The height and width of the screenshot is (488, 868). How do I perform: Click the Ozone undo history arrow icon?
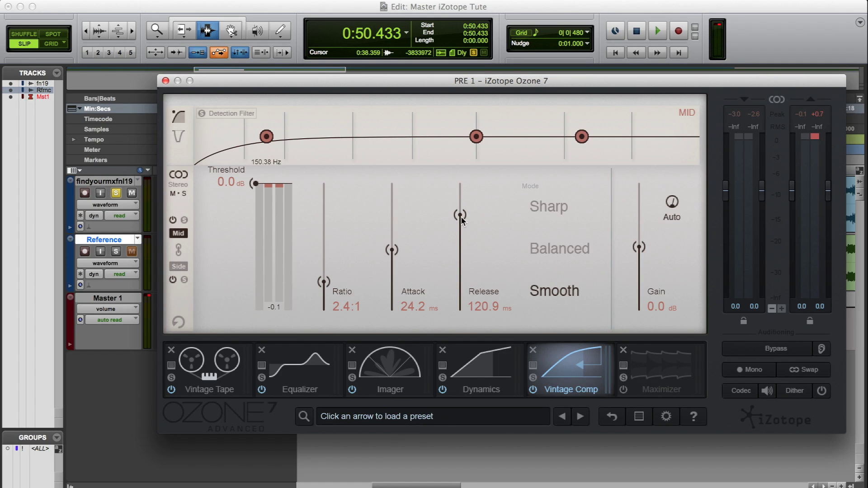coord(612,416)
